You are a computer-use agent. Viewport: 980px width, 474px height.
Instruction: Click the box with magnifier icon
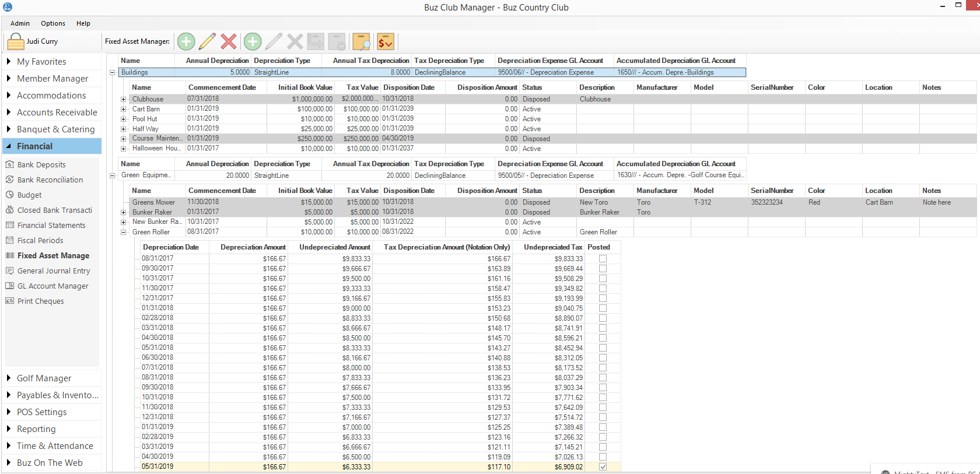(362, 41)
